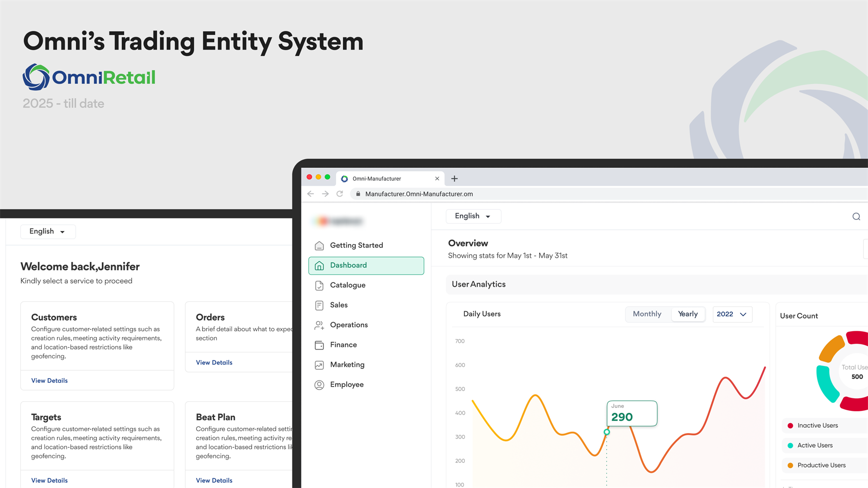Click the Dashboard home icon
The width and height of the screenshot is (868, 488).
[x=319, y=266]
